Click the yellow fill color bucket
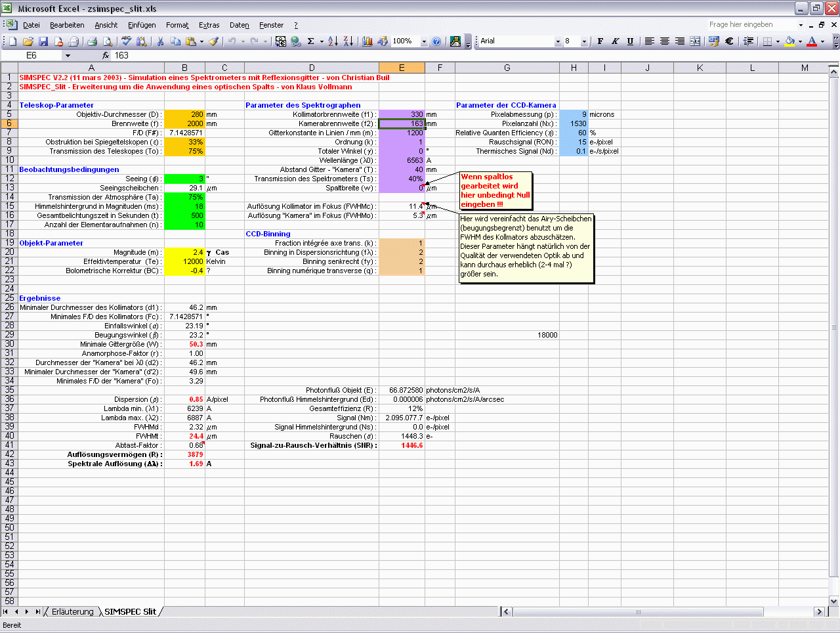 (x=789, y=41)
